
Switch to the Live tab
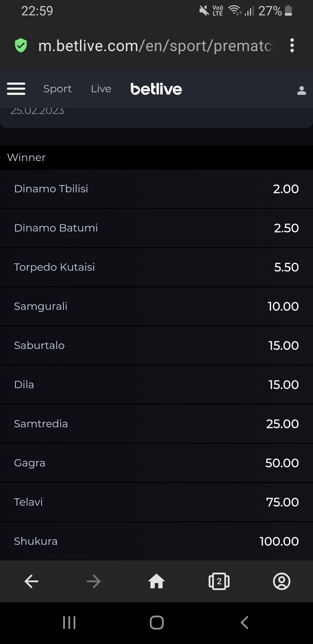pos(101,89)
